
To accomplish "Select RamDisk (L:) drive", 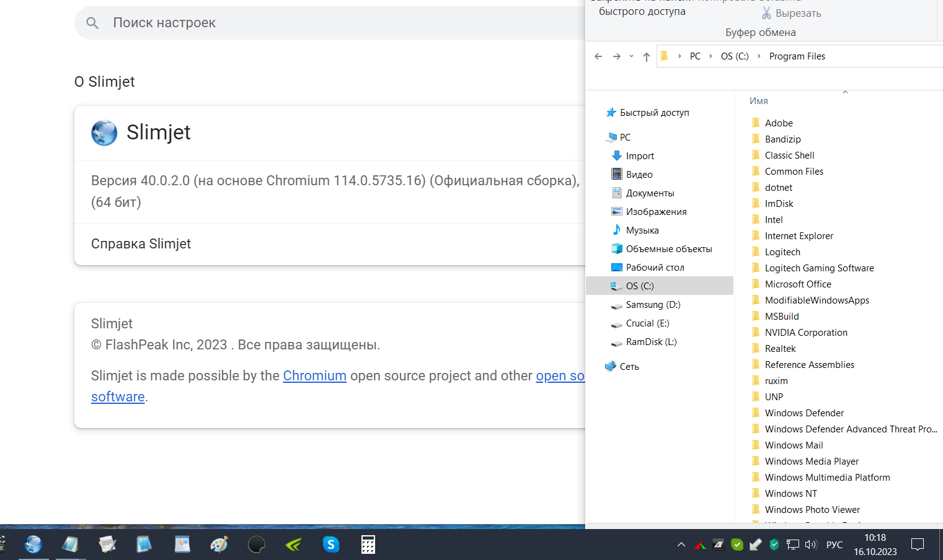I will click(x=652, y=342).
